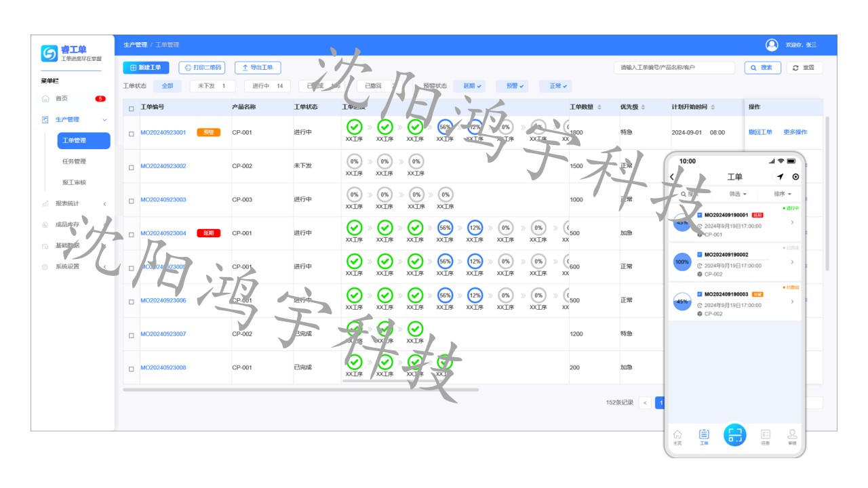Click the work order search input field
This screenshot has width=868, height=488.
point(673,68)
